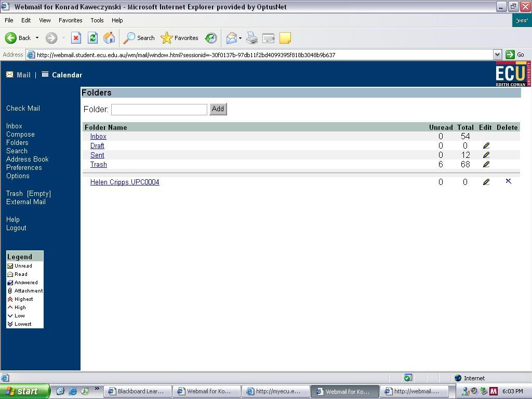Print the page using printer icon
The image size is (532, 399).
click(x=252, y=38)
